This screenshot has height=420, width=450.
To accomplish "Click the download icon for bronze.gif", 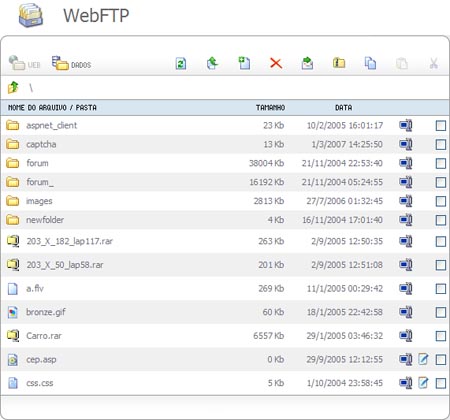I will [406, 312].
